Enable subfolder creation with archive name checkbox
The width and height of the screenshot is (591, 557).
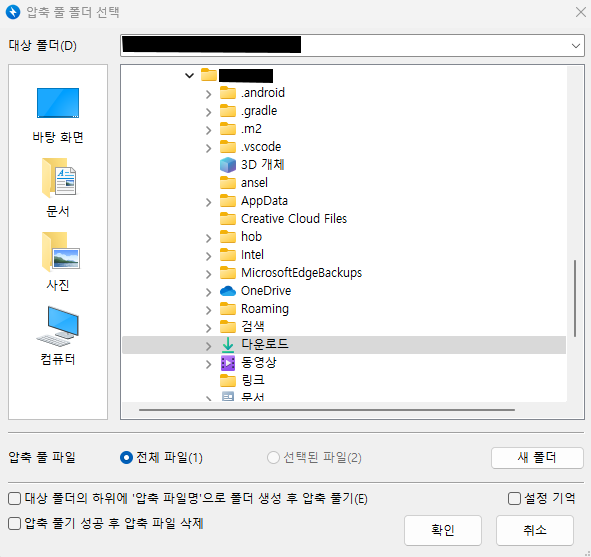[14, 499]
